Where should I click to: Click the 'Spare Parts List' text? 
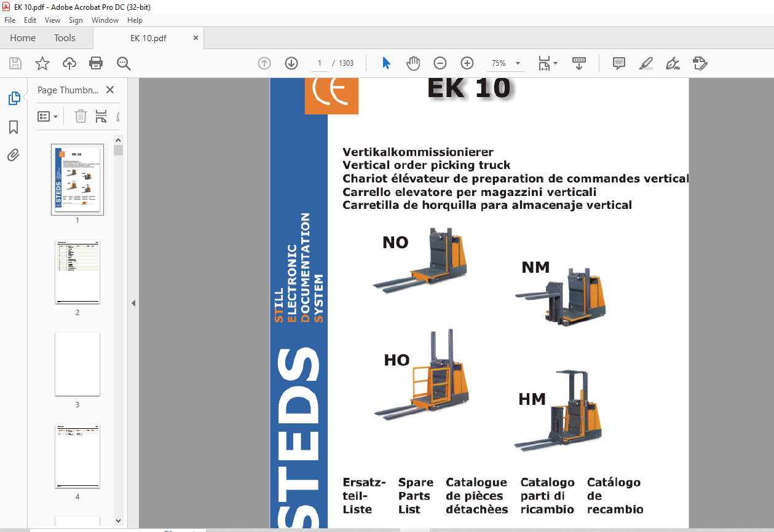click(416, 496)
